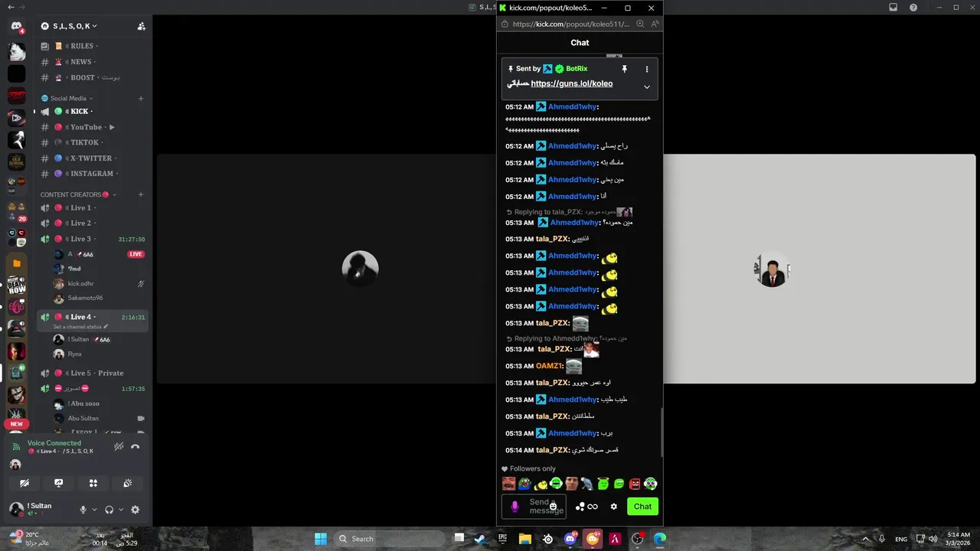Click the Kick chat scrollbar

click(661, 431)
